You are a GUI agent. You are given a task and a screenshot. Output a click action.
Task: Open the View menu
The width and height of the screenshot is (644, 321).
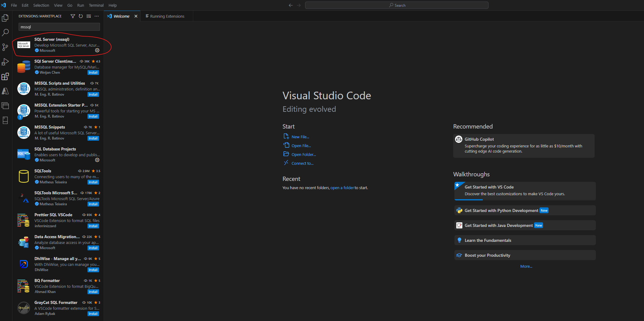click(x=58, y=5)
